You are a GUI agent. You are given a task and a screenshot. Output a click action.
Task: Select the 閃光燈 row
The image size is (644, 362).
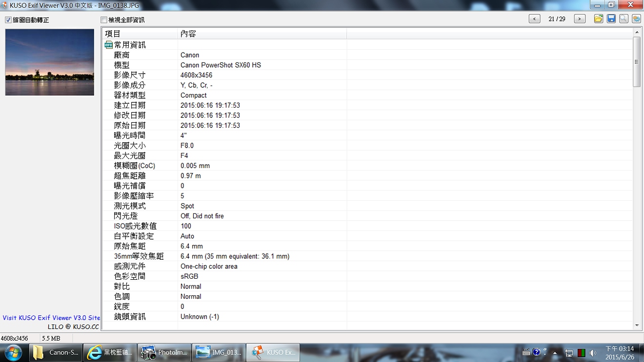(x=367, y=216)
